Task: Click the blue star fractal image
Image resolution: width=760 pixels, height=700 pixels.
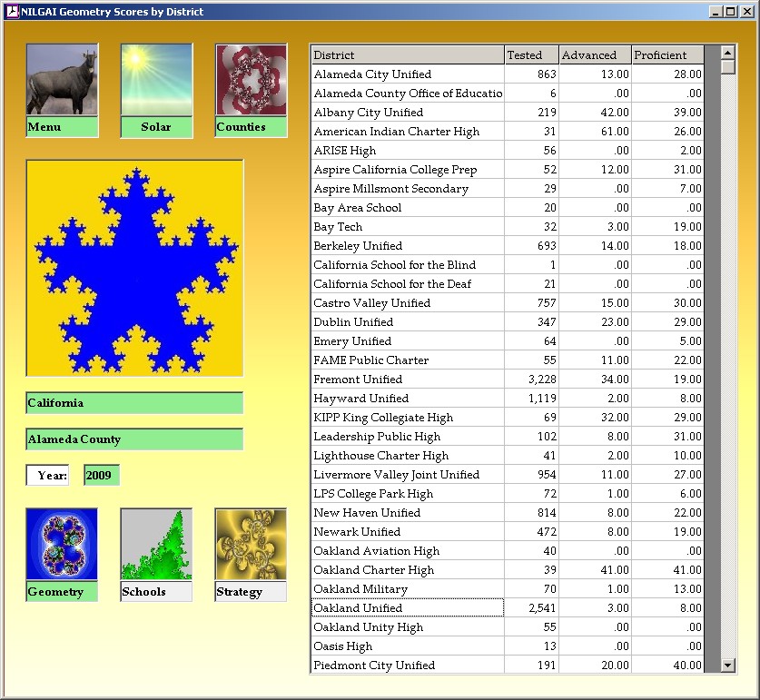Action: (134, 268)
